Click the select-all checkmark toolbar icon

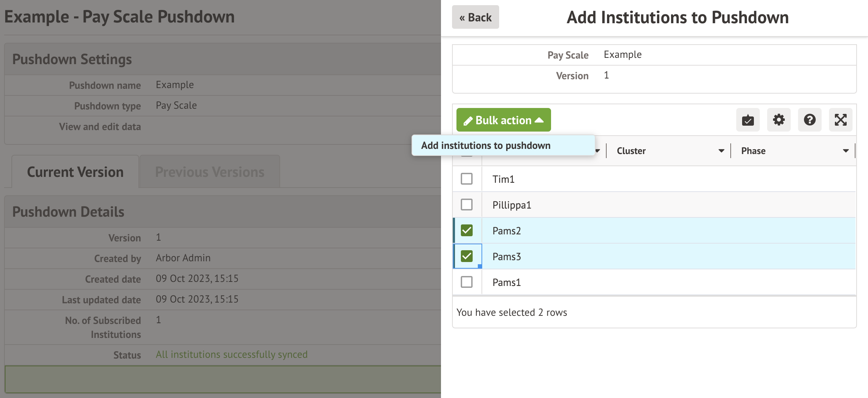click(748, 120)
